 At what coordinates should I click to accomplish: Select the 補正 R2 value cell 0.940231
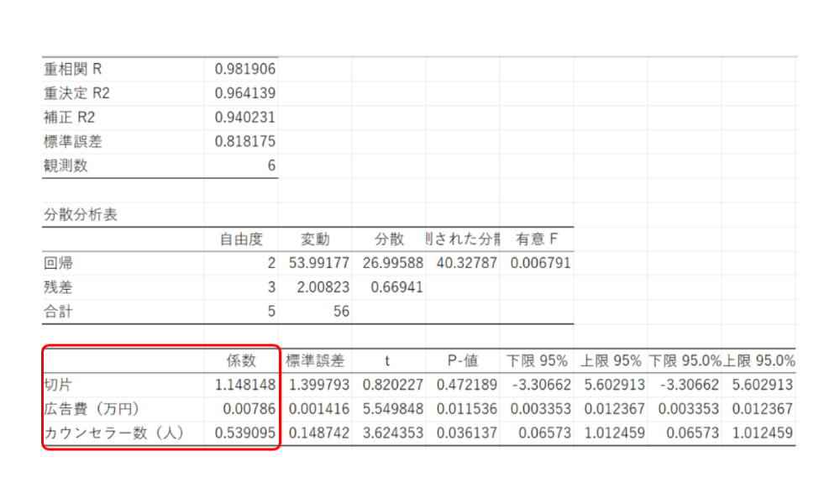point(244,118)
